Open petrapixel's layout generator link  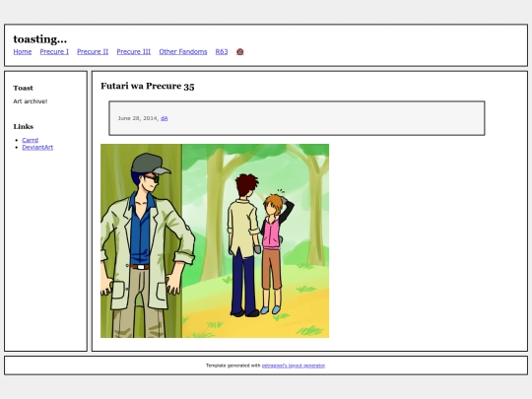coord(294,366)
